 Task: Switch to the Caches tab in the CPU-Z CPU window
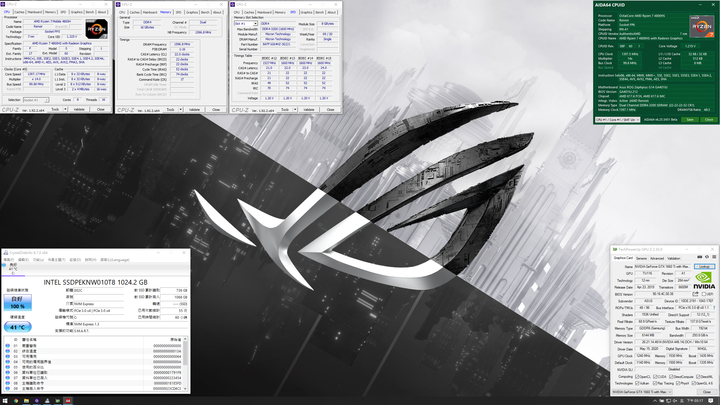click(x=19, y=12)
